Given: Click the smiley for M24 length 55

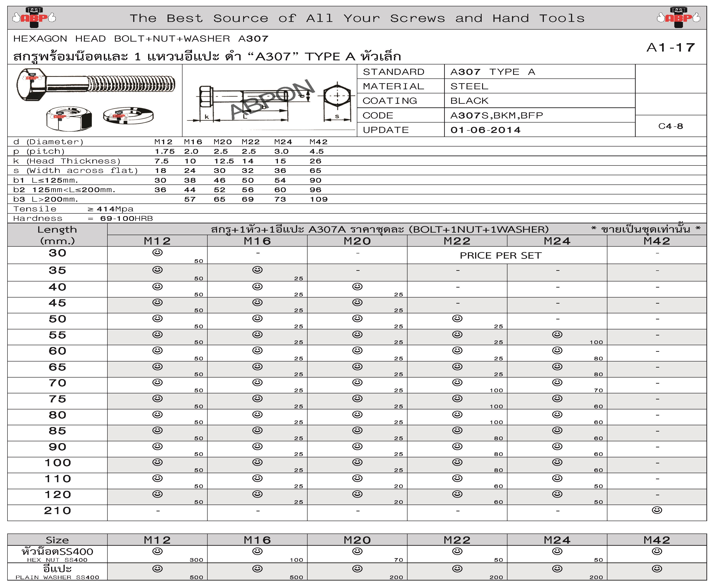Looking at the screenshot, I should [557, 335].
